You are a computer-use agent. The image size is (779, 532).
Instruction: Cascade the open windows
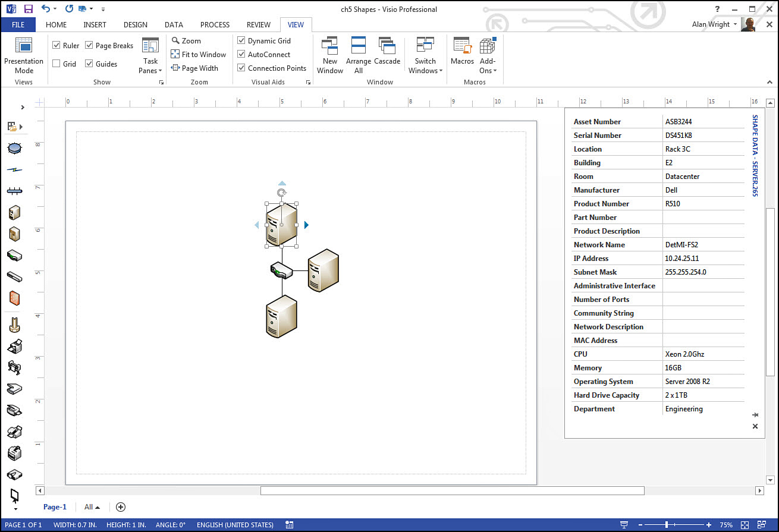point(387,51)
